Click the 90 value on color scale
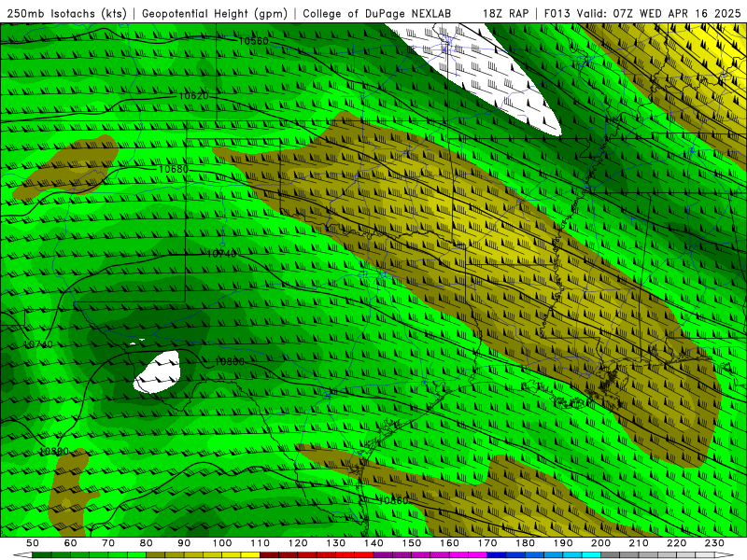The width and height of the screenshot is (747, 560). tap(184, 543)
